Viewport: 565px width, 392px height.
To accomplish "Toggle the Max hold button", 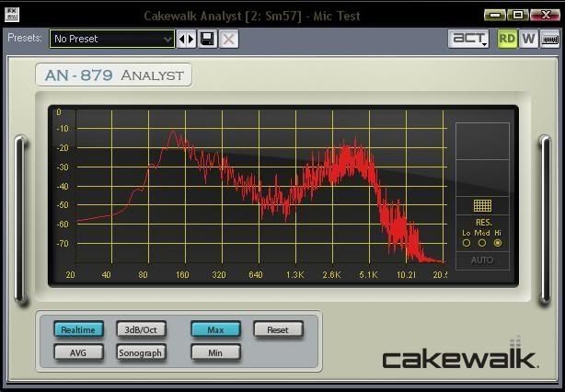I will [x=215, y=329].
